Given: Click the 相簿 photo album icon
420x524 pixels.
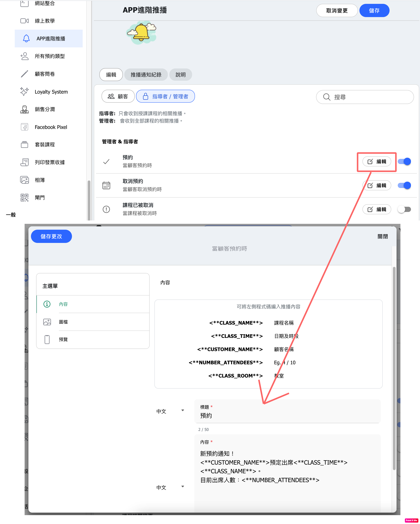Looking at the screenshot, I should (x=25, y=180).
